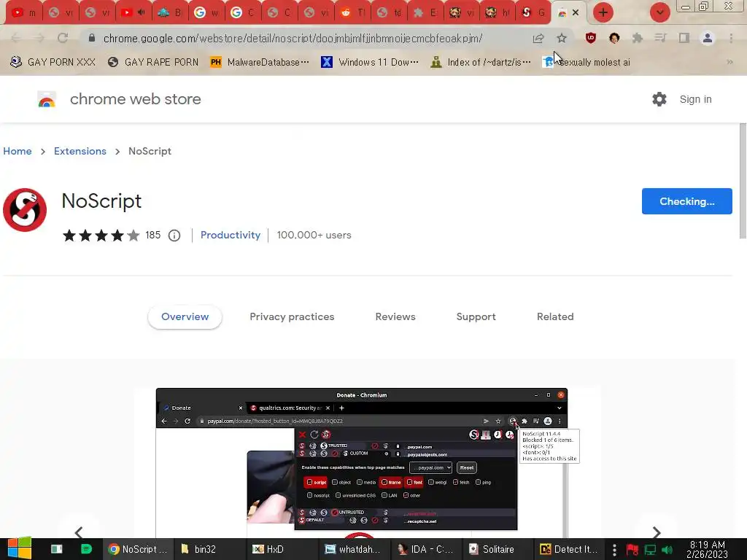Click the Chrome Web Store rainbow logo
Image resolution: width=747 pixels, height=560 pixels.
(47, 99)
